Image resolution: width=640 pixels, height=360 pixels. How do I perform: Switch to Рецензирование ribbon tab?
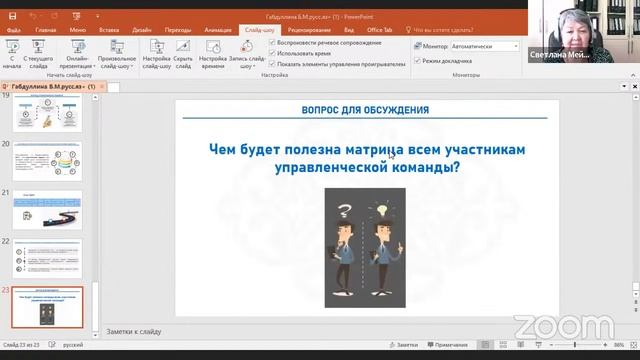point(309,30)
